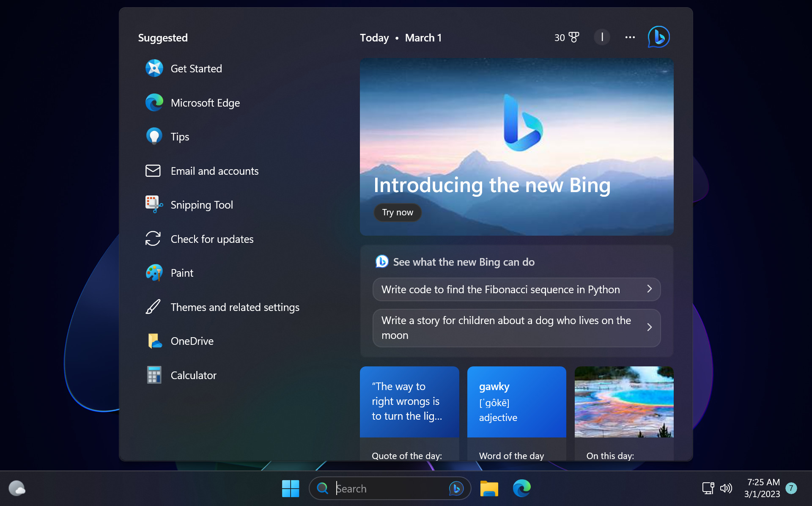Click the Bing icon beside See what the new Bing can do

tap(382, 262)
